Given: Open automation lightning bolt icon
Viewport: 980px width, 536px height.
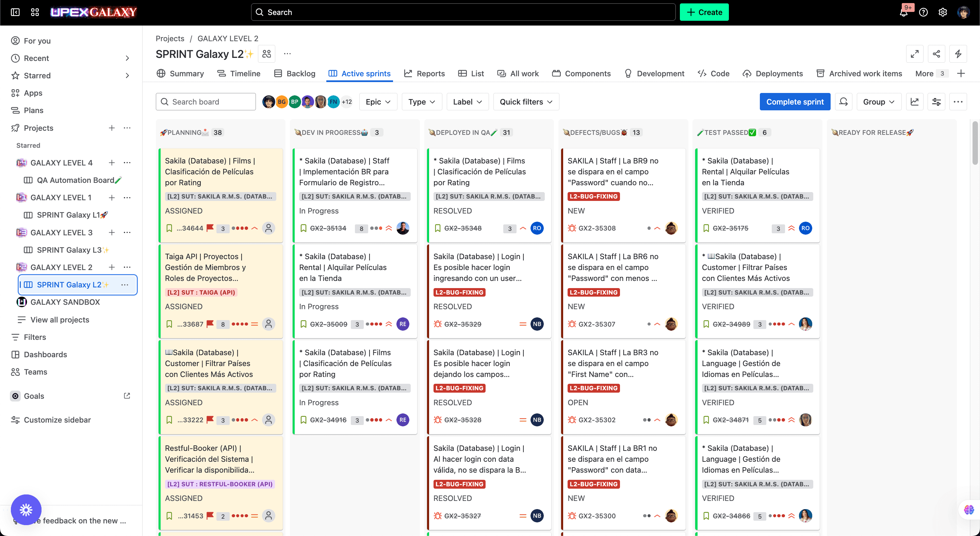Looking at the screenshot, I should click(958, 54).
